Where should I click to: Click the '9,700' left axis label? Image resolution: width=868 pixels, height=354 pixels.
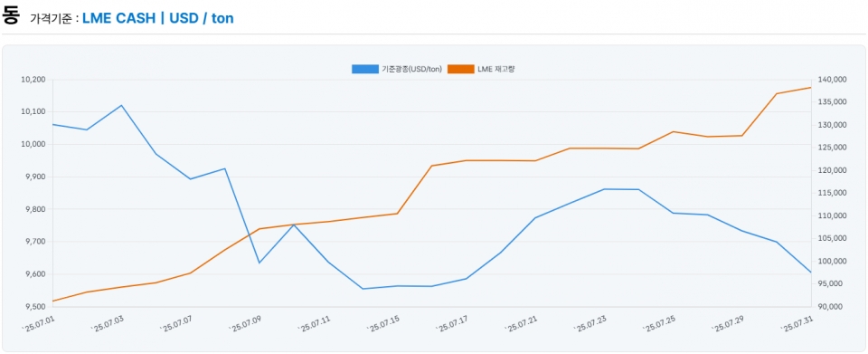click(x=35, y=242)
